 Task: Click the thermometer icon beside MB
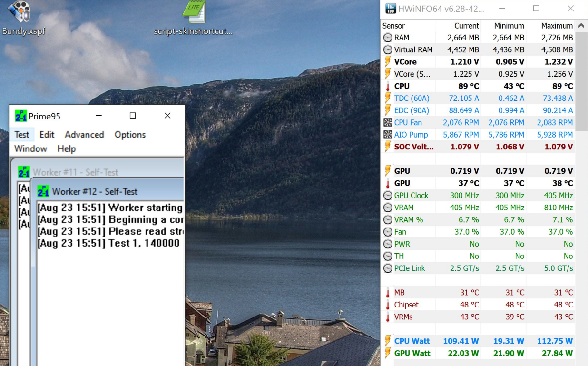coord(388,293)
